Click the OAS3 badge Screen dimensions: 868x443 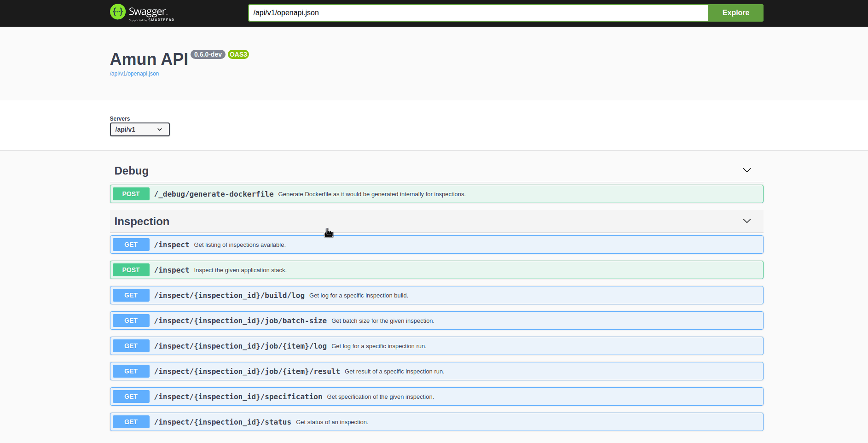pyautogui.click(x=238, y=54)
